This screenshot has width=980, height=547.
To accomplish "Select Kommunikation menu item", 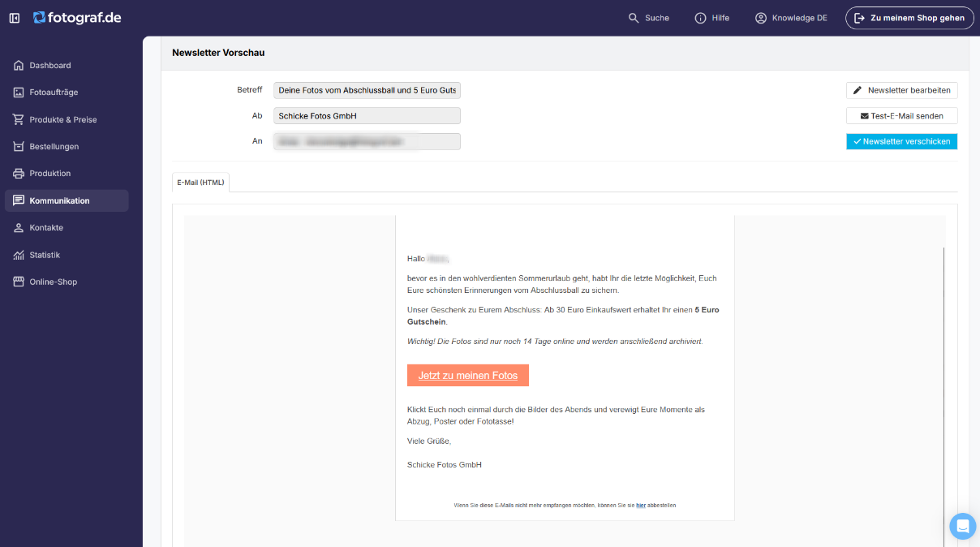I will (x=67, y=200).
